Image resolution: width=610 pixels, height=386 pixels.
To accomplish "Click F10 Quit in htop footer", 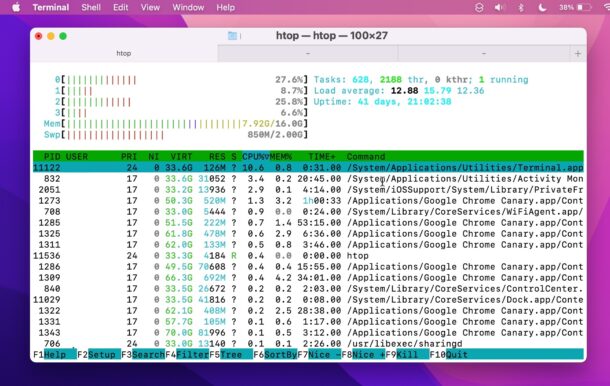I will pyautogui.click(x=449, y=354).
